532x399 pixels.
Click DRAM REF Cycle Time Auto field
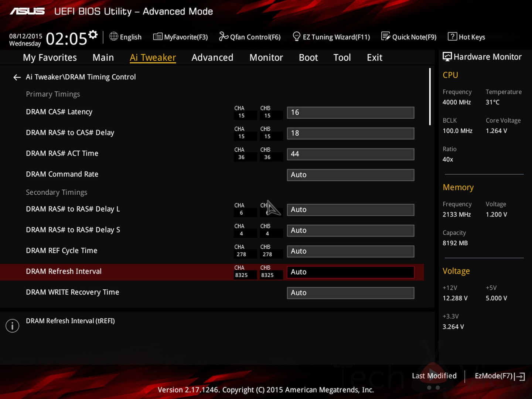351,251
